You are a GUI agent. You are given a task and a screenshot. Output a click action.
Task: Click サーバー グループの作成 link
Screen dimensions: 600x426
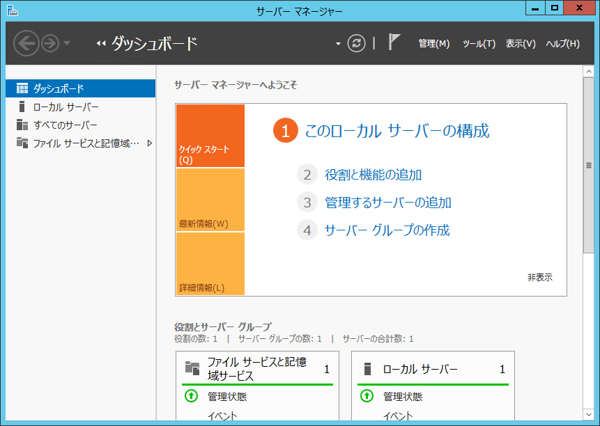click(387, 230)
